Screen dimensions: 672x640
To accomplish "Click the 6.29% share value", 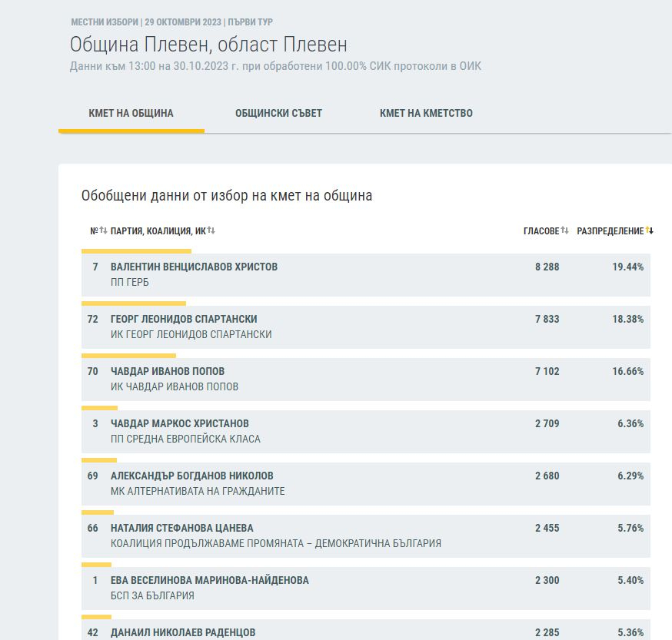I will click(630, 476).
